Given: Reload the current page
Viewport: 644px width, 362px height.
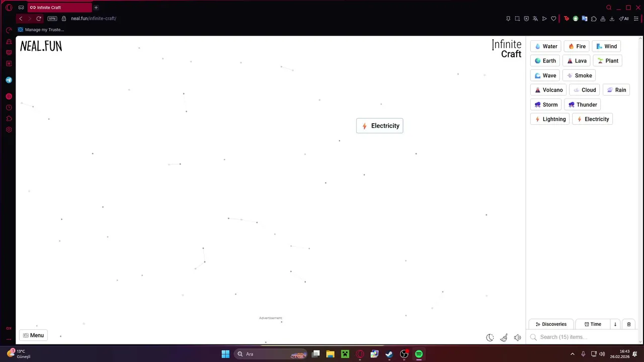Looking at the screenshot, I should [x=39, y=19].
